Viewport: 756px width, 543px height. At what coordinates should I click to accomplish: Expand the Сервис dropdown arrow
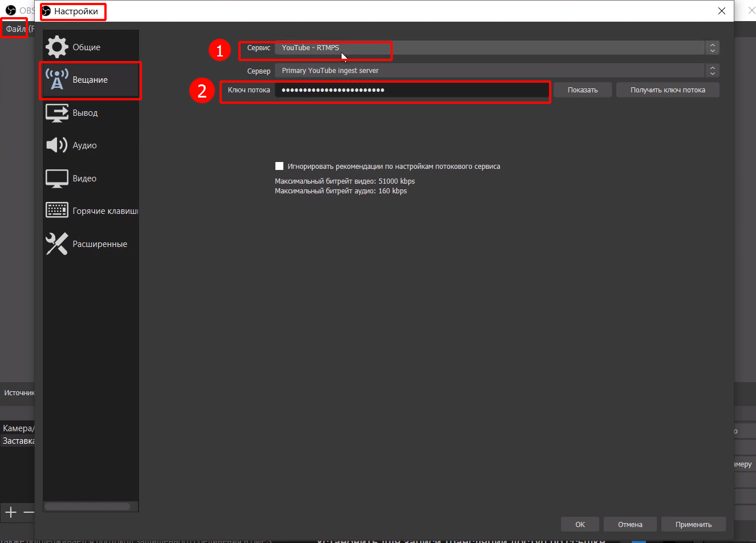point(712,48)
